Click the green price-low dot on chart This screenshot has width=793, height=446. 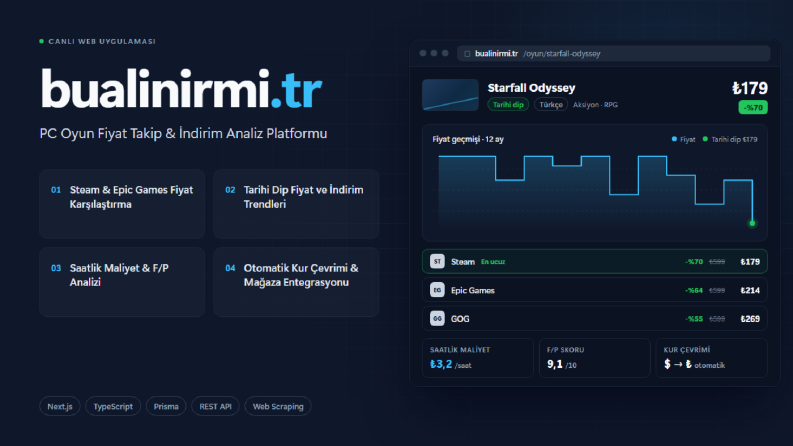click(x=752, y=223)
